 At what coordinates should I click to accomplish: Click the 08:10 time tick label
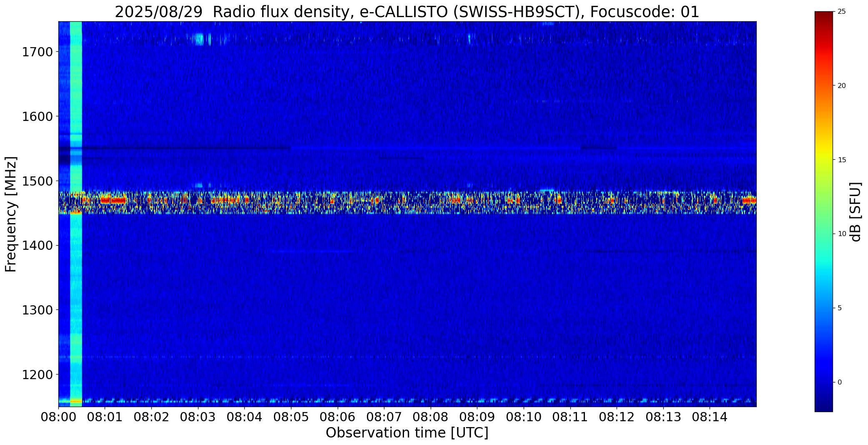coord(524,417)
